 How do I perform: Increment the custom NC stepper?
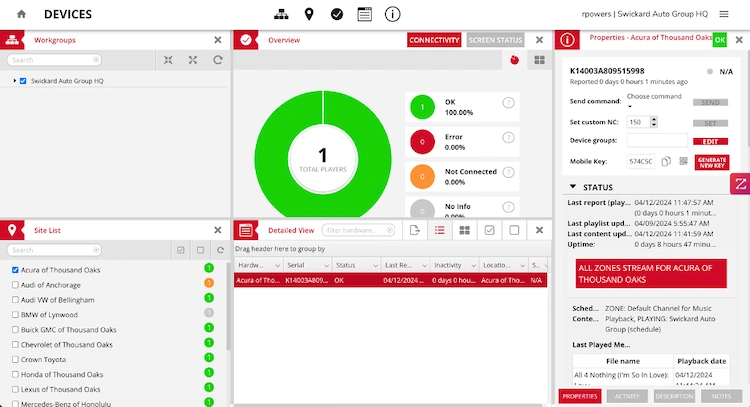tap(654, 119)
